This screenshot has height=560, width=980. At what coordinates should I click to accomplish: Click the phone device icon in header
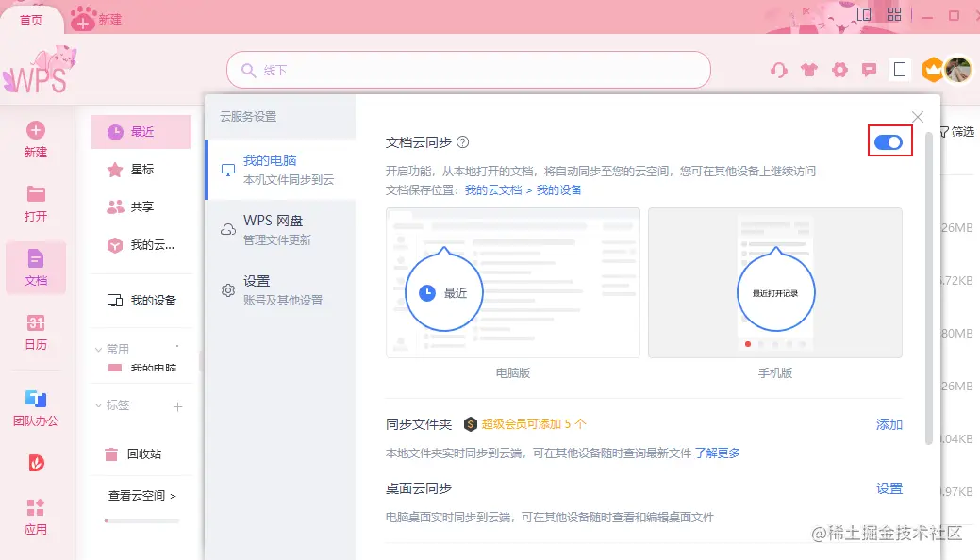(x=900, y=70)
